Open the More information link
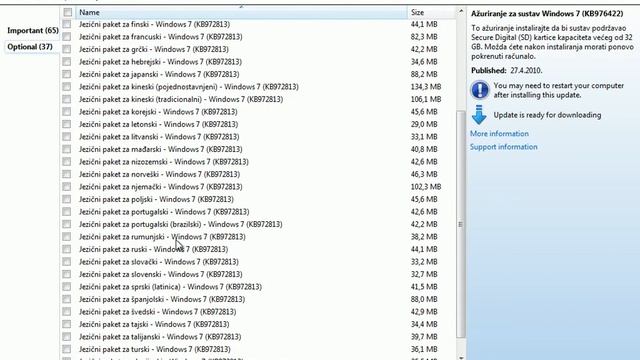This screenshot has height=360, width=640. [x=499, y=134]
